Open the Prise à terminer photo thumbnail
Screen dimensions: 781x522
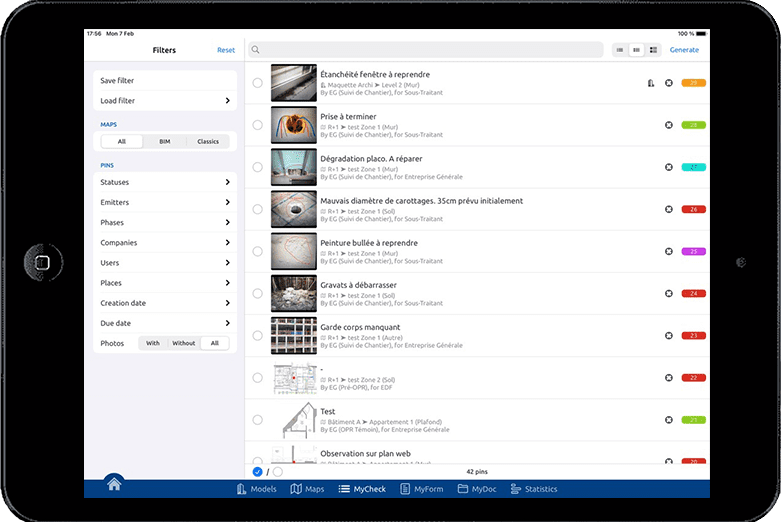click(x=294, y=125)
